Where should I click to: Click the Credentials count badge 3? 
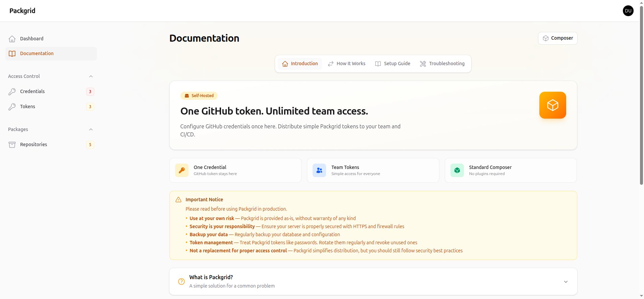[x=90, y=91]
